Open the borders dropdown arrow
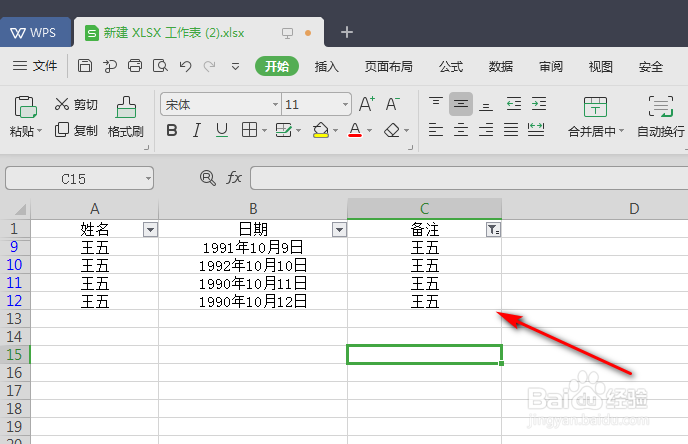The width and height of the screenshot is (688, 444). coord(264,130)
